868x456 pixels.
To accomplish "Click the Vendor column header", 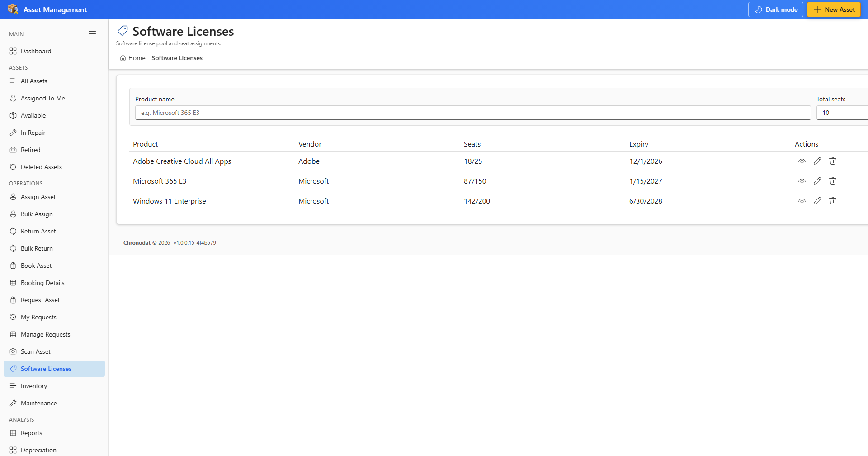I will [x=310, y=144].
